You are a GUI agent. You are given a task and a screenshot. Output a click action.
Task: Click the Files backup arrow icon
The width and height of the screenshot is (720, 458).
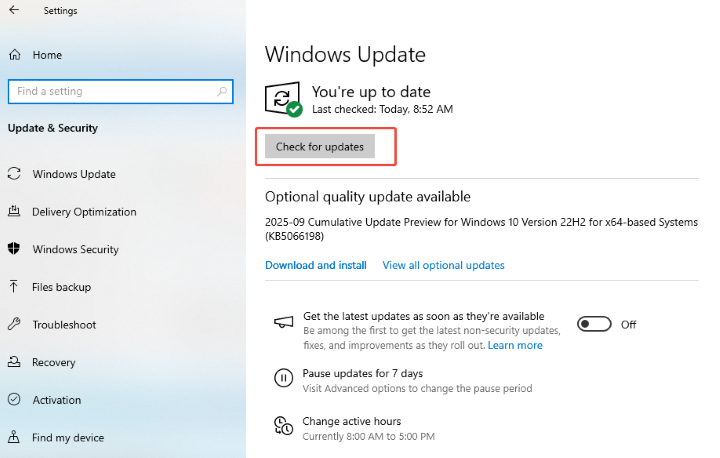[14, 287]
